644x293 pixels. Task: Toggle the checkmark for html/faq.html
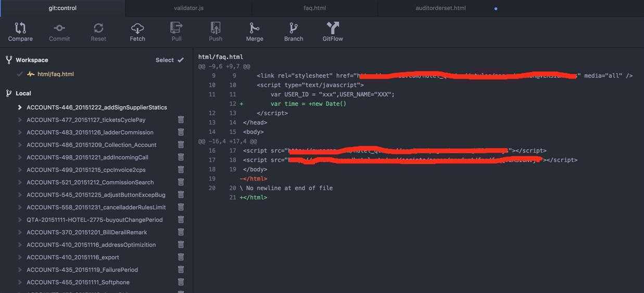(x=20, y=74)
